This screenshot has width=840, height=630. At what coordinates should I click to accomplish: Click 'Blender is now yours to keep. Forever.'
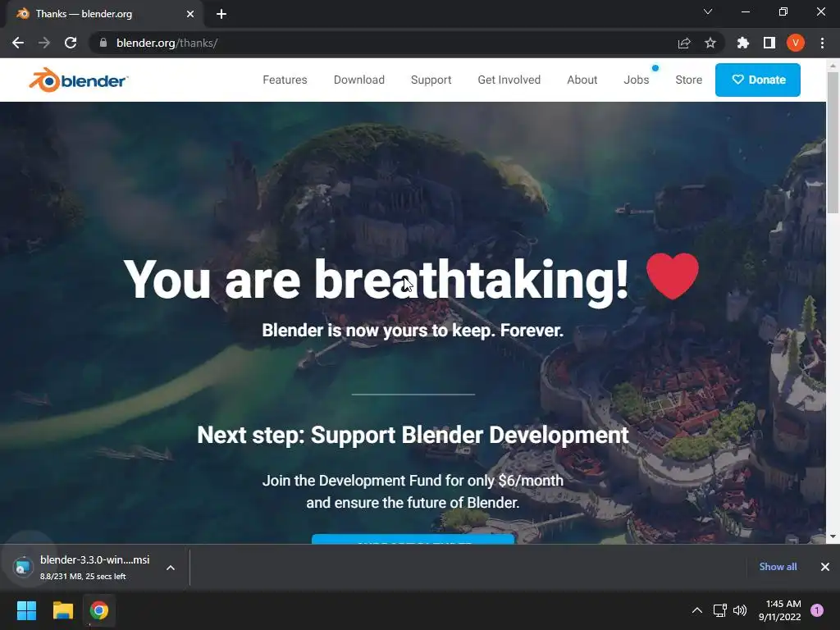(x=413, y=331)
